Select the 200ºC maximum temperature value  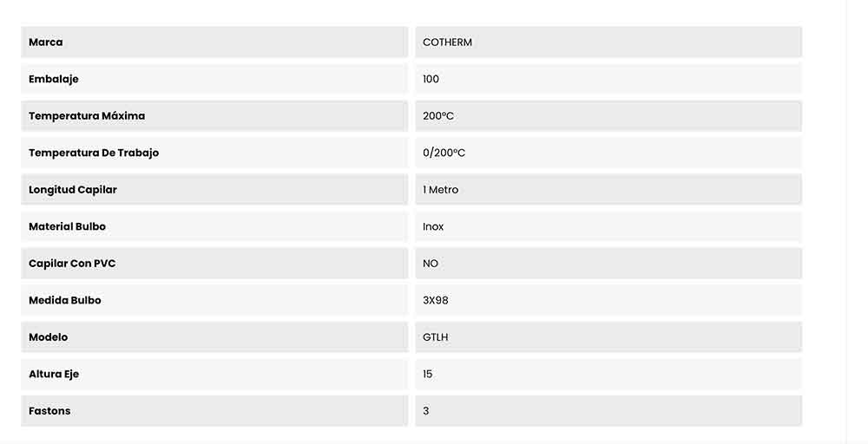coord(438,116)
